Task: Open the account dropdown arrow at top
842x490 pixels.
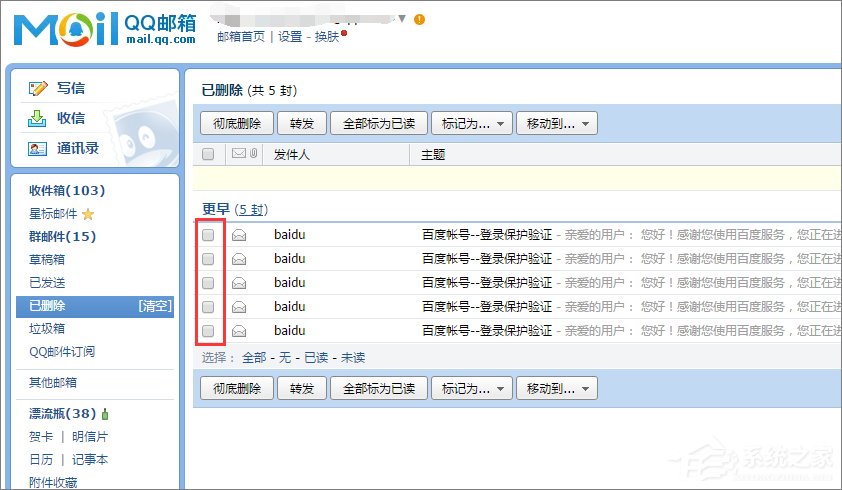Action: click(402, 18)
